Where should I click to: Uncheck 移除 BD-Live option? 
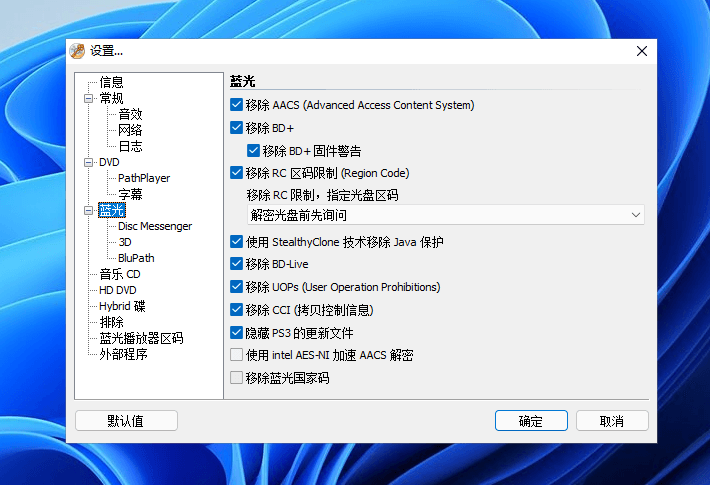(x=236, y=264)
